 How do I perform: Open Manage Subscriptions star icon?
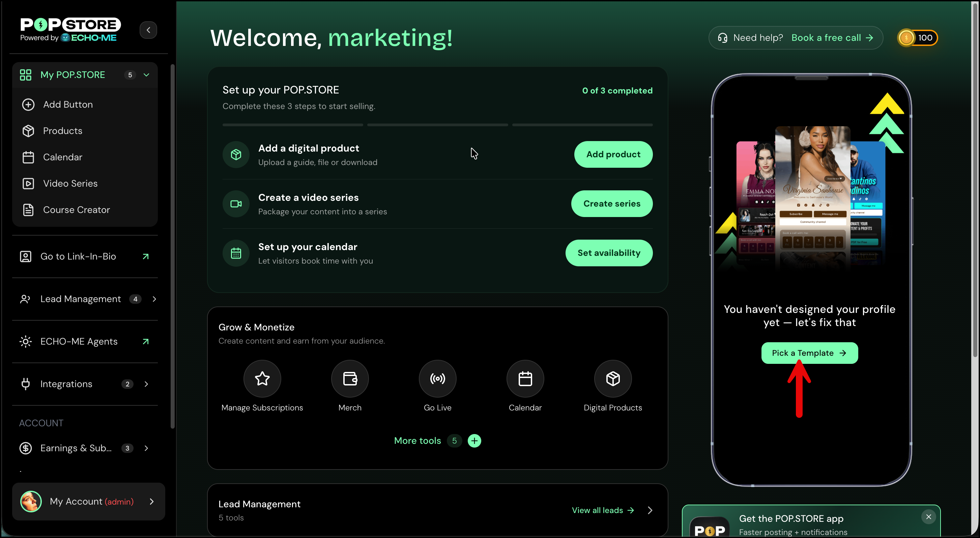point(262,378)
